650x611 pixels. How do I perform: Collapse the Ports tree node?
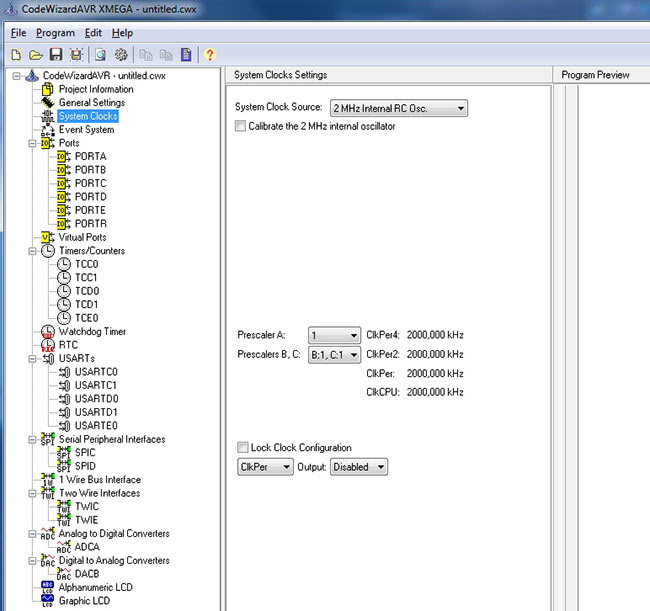(x=33, y=143)
